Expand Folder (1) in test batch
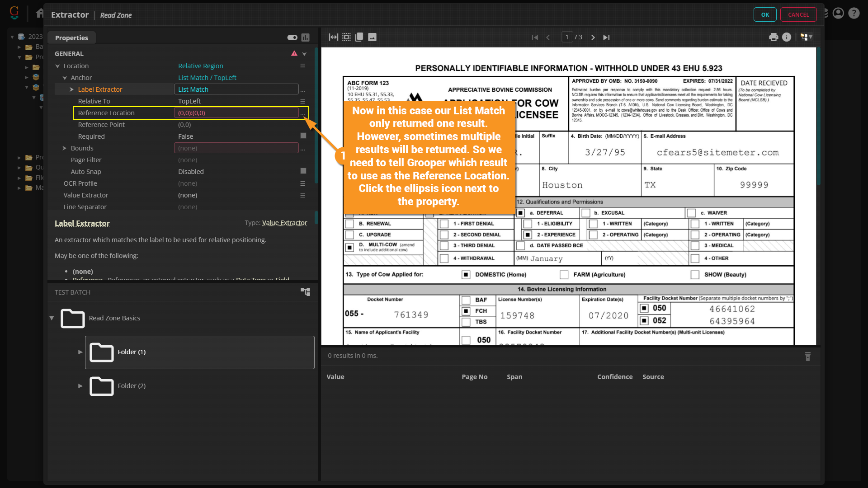 80,352
